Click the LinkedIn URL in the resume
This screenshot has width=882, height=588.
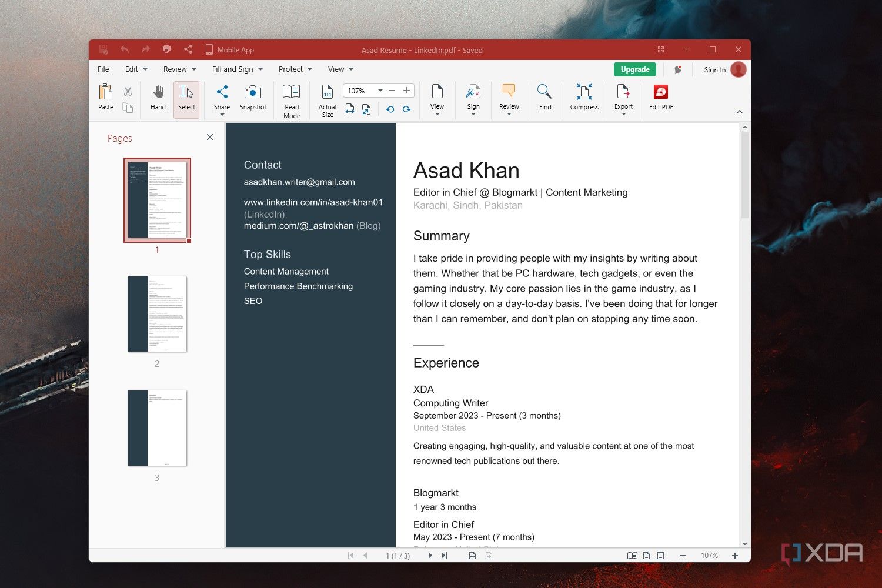coord(313,202)
